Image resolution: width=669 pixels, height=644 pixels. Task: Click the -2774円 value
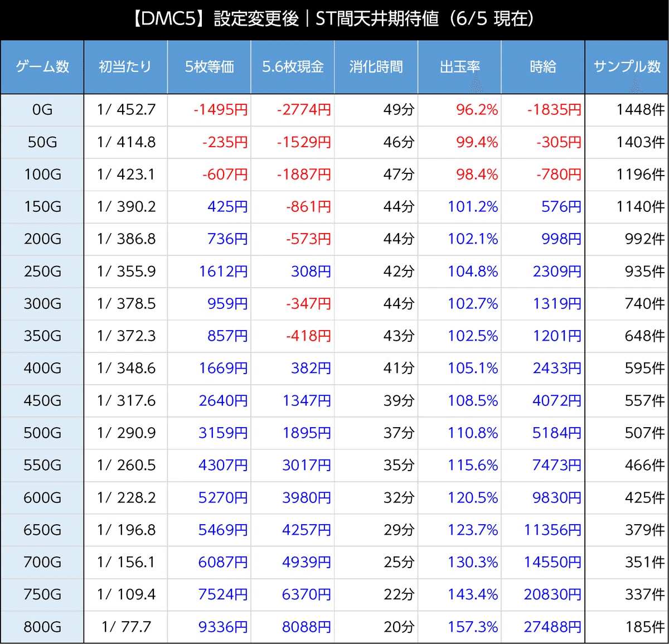(x=304, y=110)
